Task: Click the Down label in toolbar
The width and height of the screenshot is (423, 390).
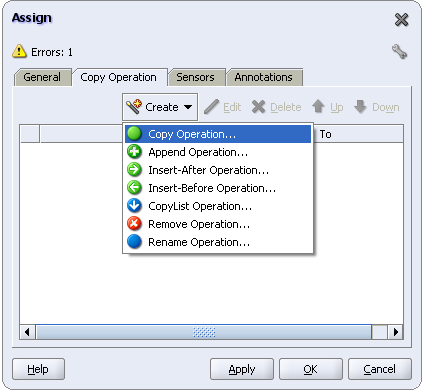Action: click(386, 107)
